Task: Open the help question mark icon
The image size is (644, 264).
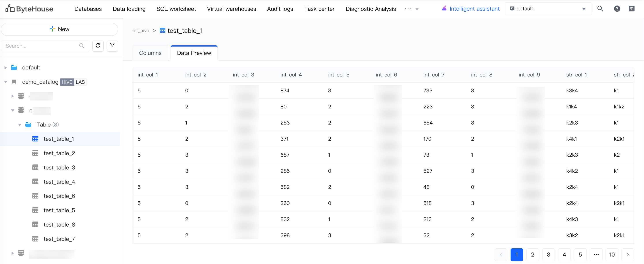Action: 617,9
